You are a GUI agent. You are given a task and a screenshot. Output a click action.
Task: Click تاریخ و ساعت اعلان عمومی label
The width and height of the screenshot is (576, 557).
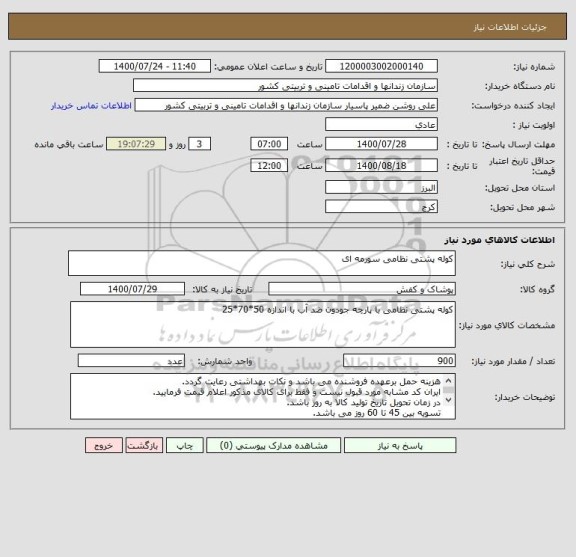(268, 67)
